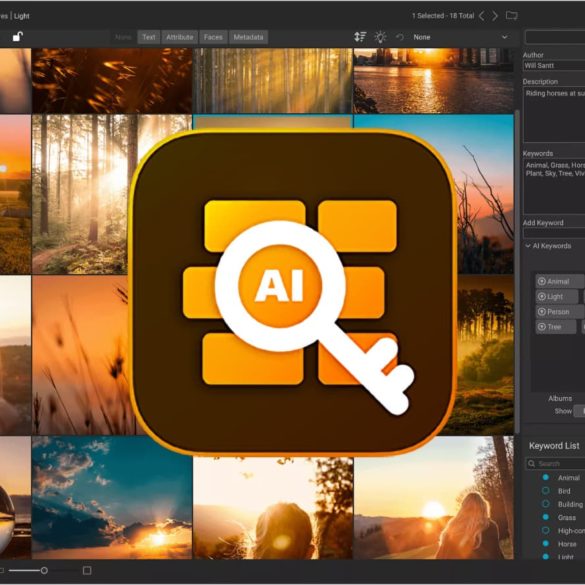This screenshot has width=585, height=585.
Task: Click the 'Author' label
Action: [x=533, y=55]
